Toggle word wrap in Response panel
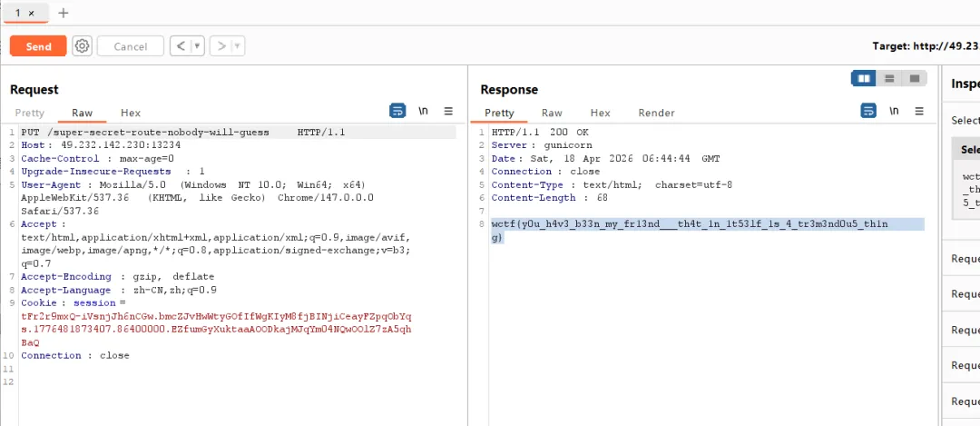The height and width of the screenshot is (426, 980). [868, 111]
